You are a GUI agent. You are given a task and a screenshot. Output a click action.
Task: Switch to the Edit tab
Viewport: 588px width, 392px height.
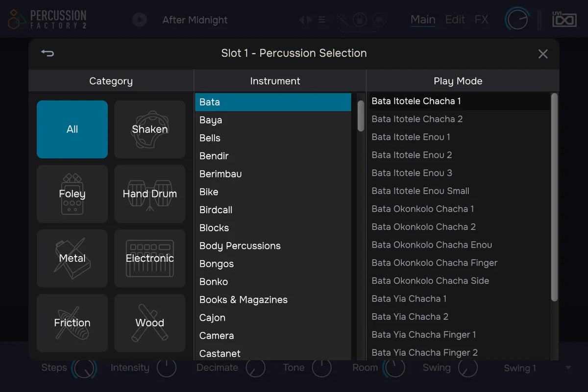pyautogui.click(x=455, y=20)
